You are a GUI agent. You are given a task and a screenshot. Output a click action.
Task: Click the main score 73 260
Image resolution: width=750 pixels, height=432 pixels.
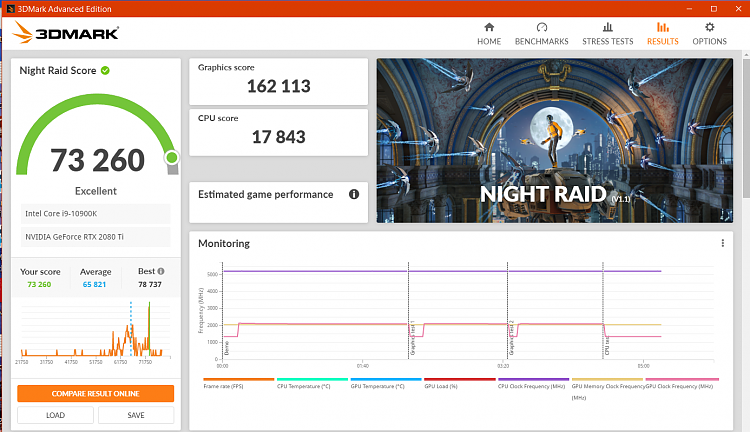pos(97,160)
